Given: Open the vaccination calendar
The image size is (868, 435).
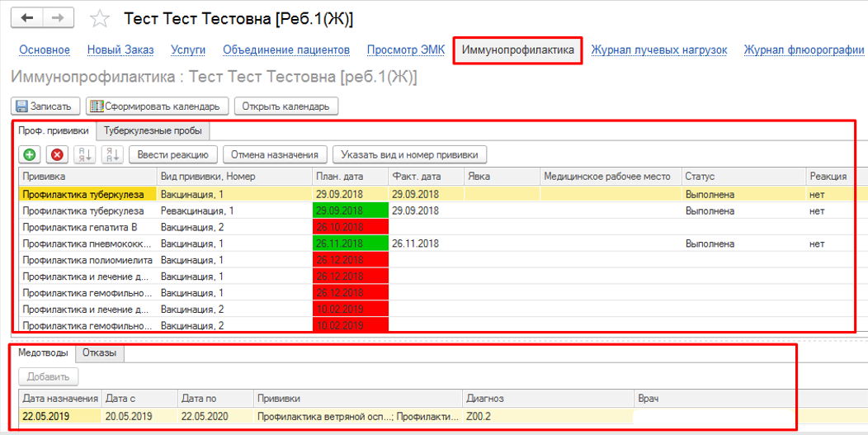Looking at the screenshot, I should (285, 106).
